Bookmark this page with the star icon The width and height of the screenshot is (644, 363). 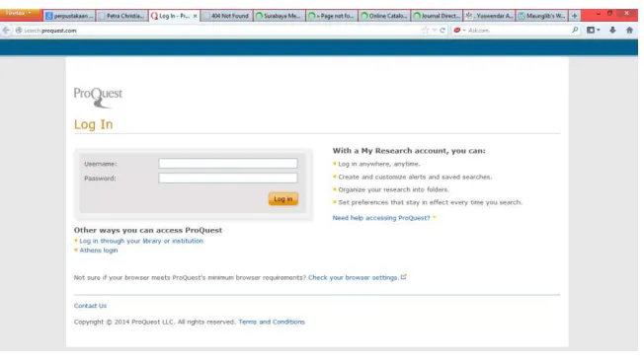coord(425,31)
